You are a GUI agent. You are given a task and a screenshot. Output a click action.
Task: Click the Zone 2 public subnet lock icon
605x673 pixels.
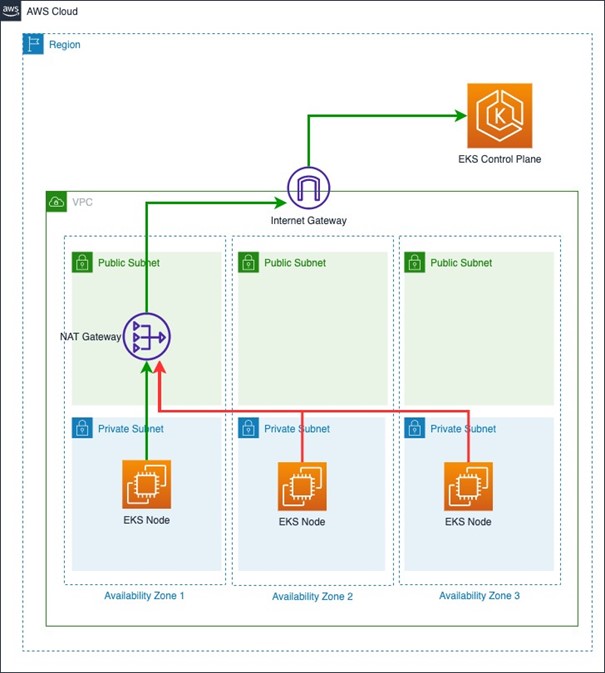click(x=248, y=262)
